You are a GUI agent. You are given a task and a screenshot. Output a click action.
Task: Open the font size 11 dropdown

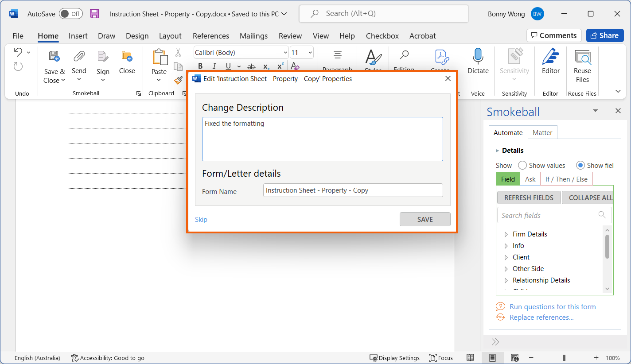310,53
